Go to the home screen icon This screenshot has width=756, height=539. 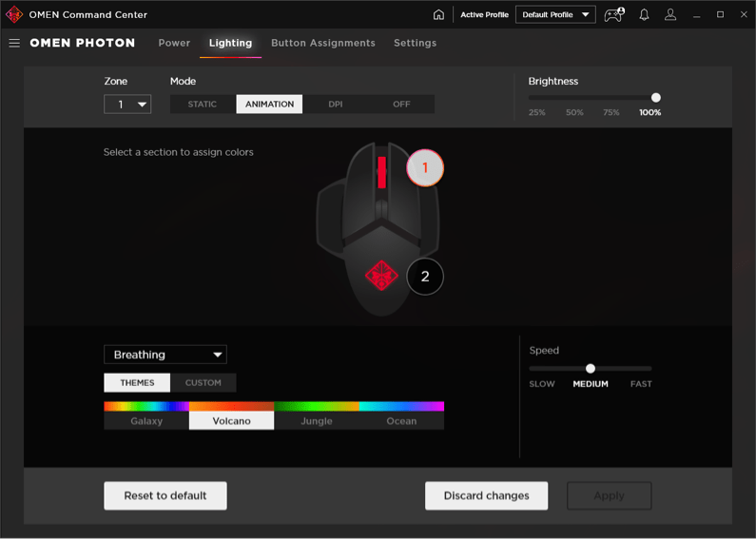[438, 15]
